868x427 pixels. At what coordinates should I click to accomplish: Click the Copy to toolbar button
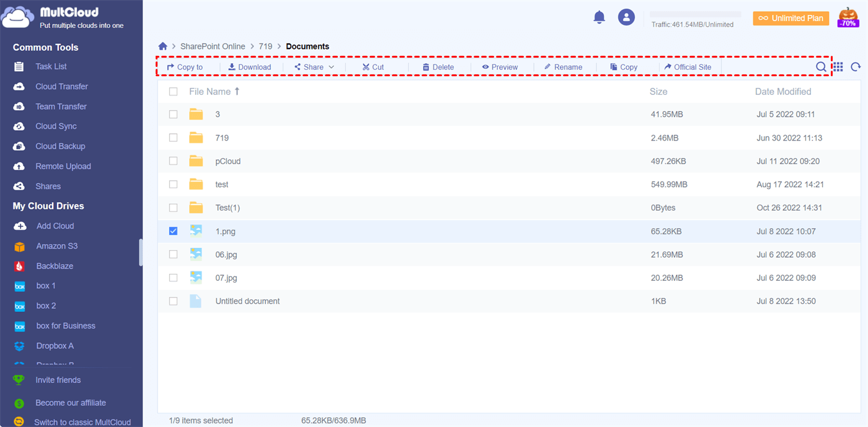[185, 67]
